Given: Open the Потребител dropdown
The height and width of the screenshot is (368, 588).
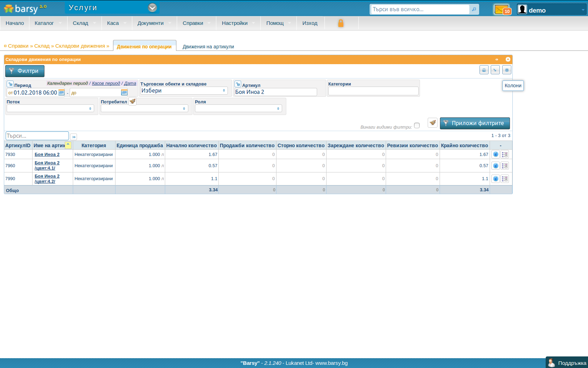Looking at the screenshot, I should [x=145, y=108].
